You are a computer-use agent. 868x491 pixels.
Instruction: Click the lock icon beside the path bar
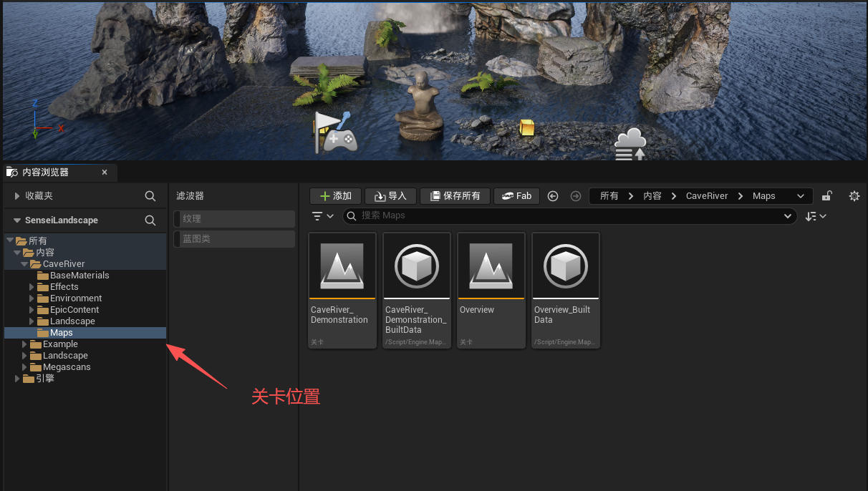(x=827, y=196)
